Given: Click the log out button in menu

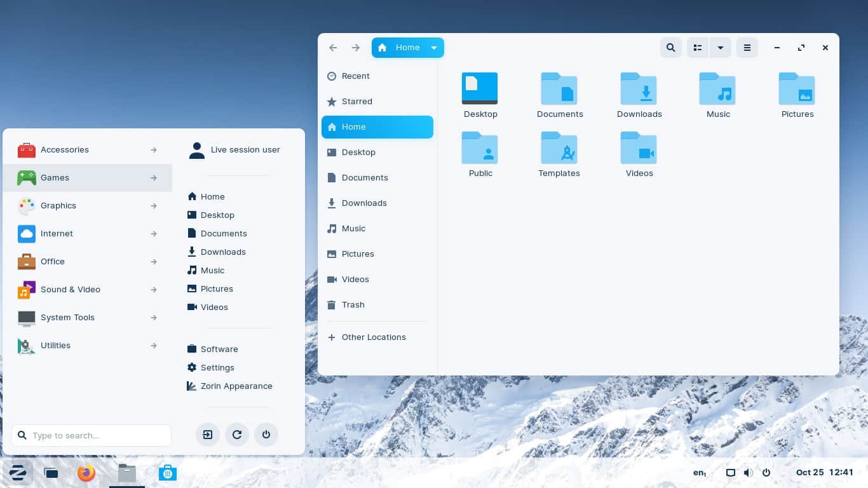Looking at the screenshot, I should point(208,435).
